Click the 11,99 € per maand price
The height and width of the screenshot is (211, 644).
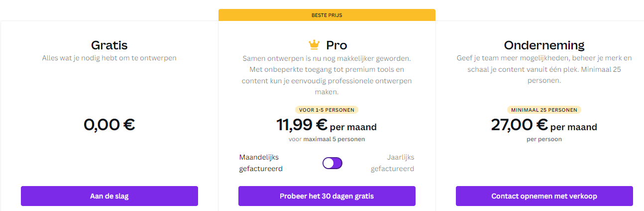(x=327, y=125)
